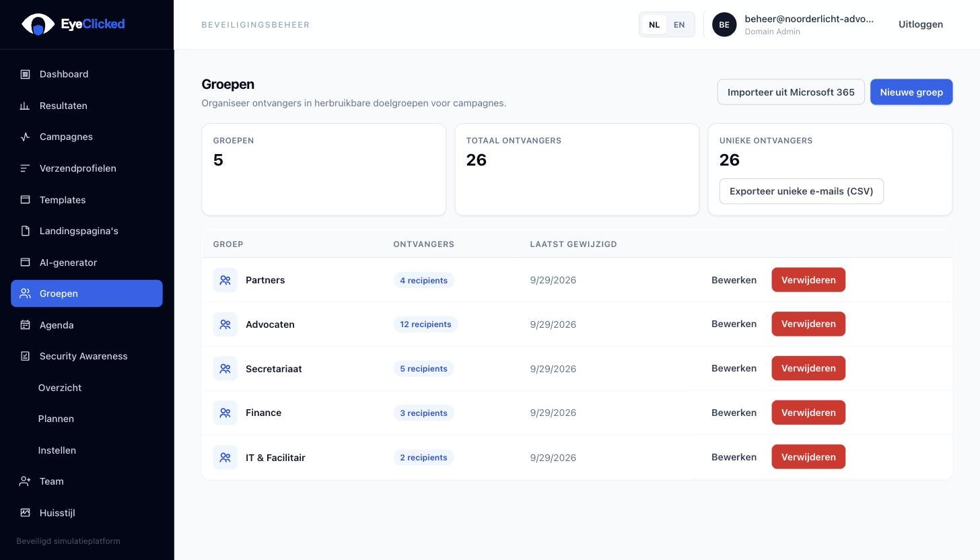Click the BE user avatar

click(724, 25)
